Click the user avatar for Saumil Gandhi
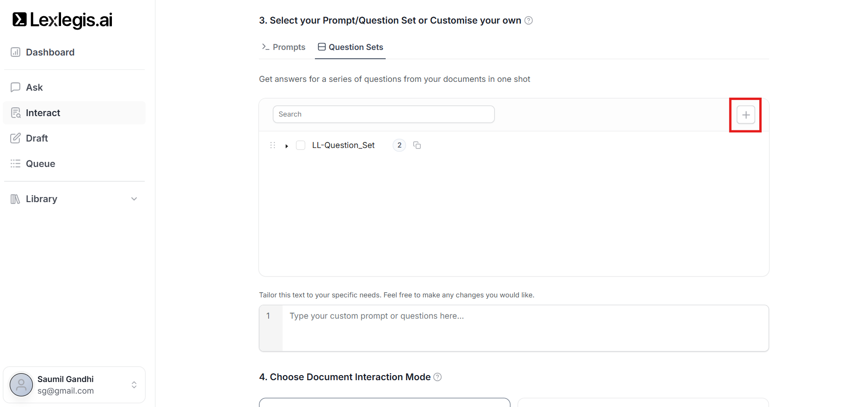 (x=21, y=385)
